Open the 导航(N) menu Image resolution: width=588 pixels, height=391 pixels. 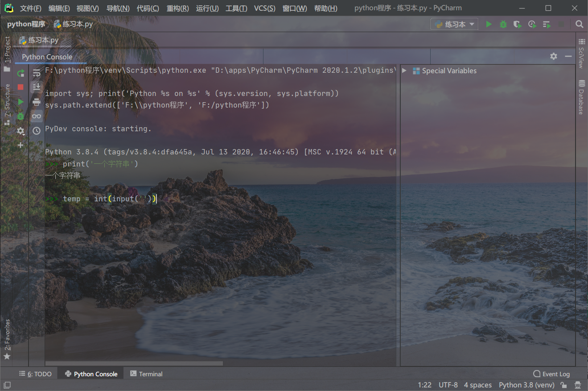(x=118, y=8)
